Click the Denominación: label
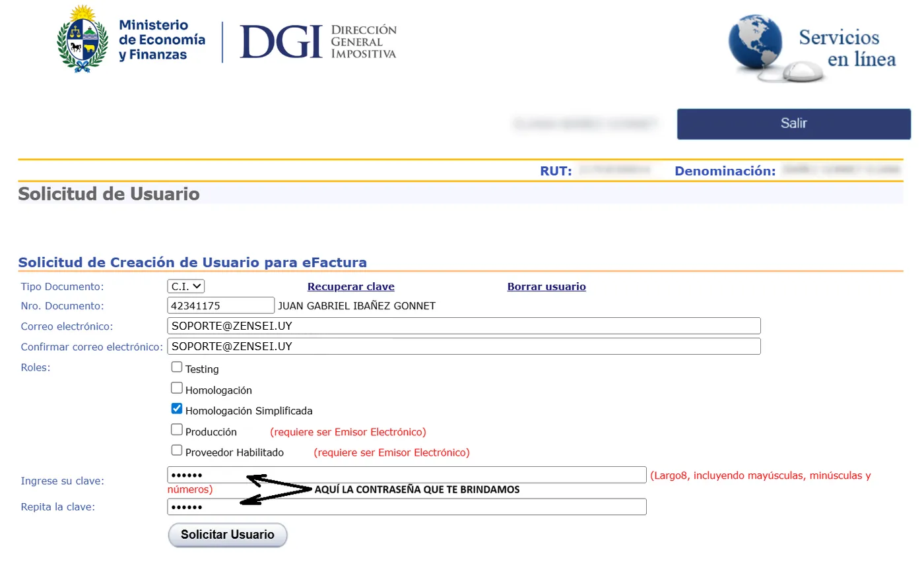 point(725,171)
